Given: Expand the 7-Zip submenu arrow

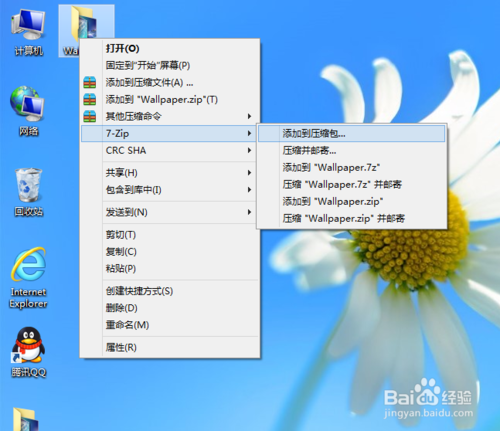Looking at the screenshot, I should point(249,133).
